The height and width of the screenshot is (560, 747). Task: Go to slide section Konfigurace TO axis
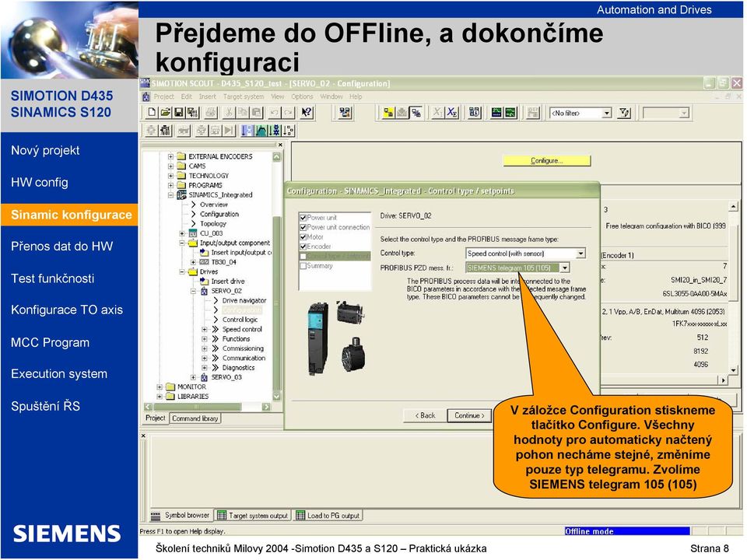click(x=67, y=310)
